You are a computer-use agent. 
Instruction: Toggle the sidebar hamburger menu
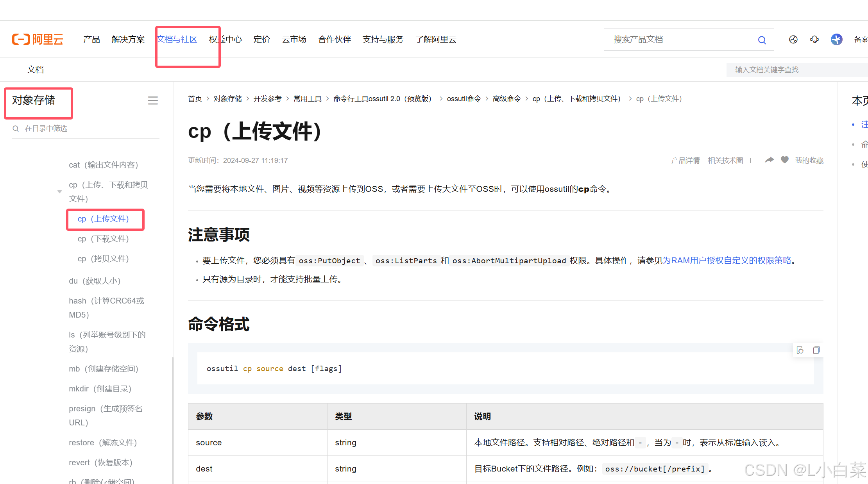pos(153,100)
